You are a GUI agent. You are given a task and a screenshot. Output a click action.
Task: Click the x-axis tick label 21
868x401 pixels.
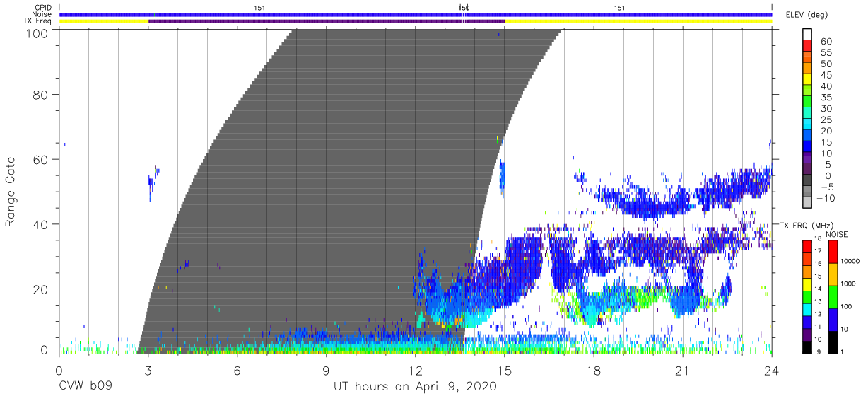pos(683,371)
